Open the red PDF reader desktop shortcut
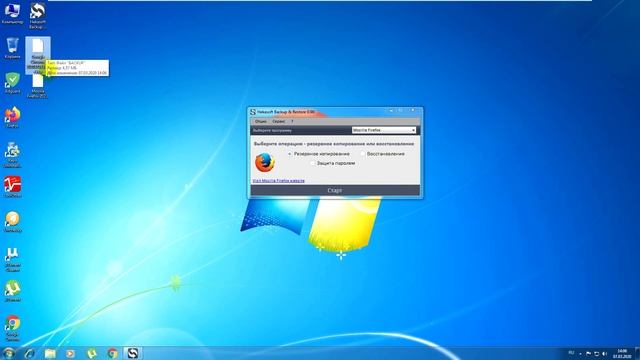Viewport: 640px width, 360px height. point(12,187)
